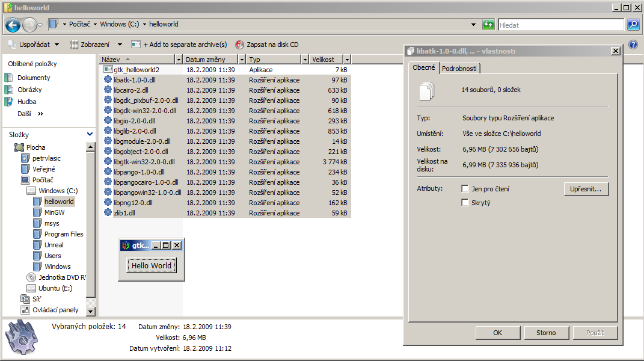Close the vlastnosti properties dialog
Screen dimensions: 644x361
tap(615, 51)
